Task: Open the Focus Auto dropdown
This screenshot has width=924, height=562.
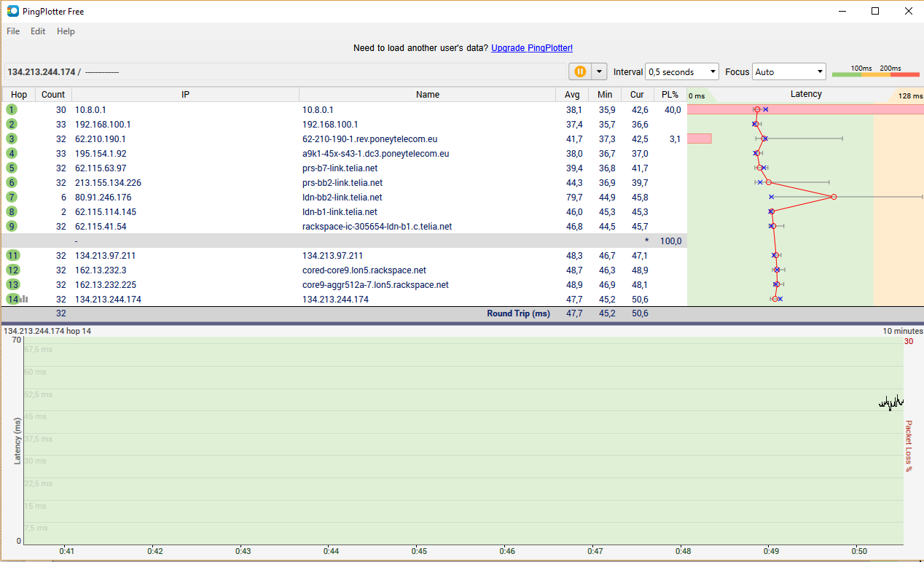Action: point(789,71)
